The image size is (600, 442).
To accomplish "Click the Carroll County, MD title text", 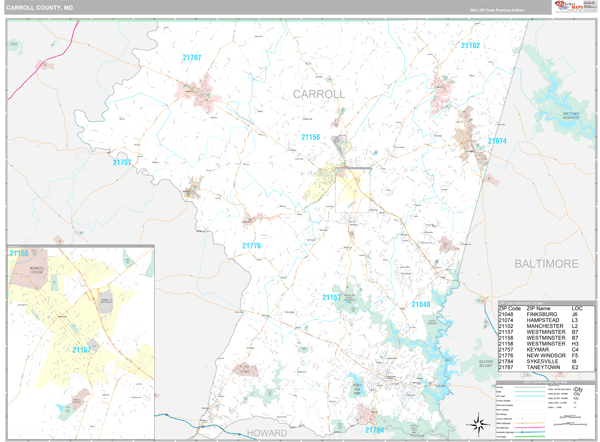I will (x=42, y=8).
